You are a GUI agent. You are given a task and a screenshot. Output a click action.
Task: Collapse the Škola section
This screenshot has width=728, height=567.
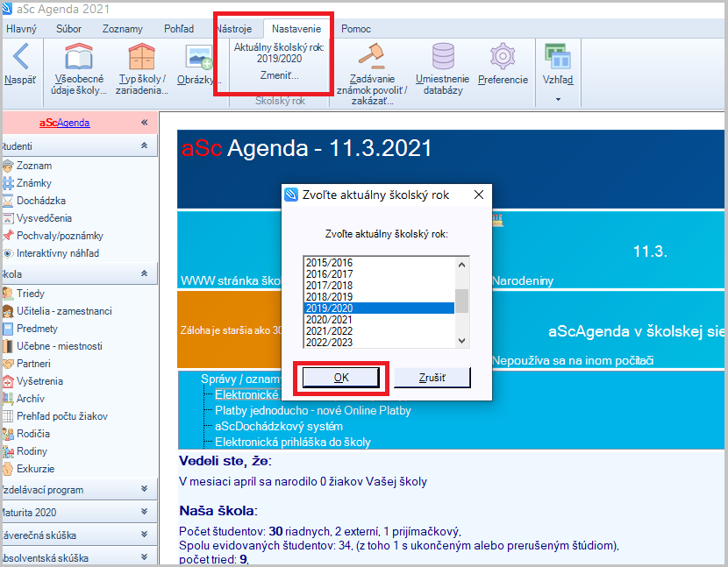tap(145, 273)
